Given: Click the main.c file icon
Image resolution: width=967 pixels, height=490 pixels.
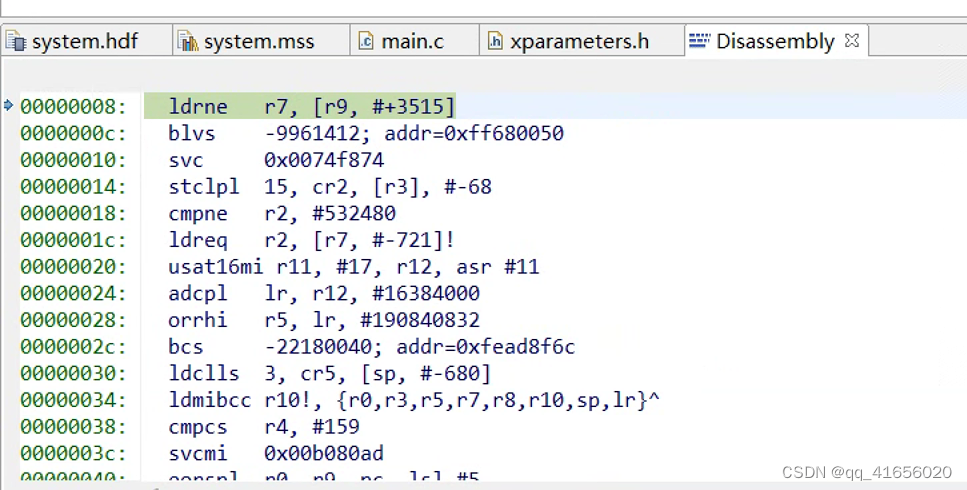Looking at the screenshot, I should [366, 41].
